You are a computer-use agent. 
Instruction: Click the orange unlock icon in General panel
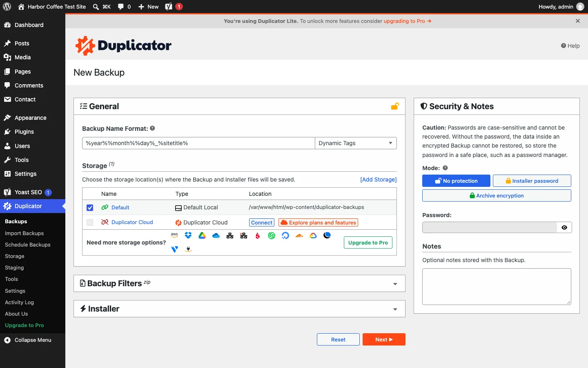[x=395, y=106]
